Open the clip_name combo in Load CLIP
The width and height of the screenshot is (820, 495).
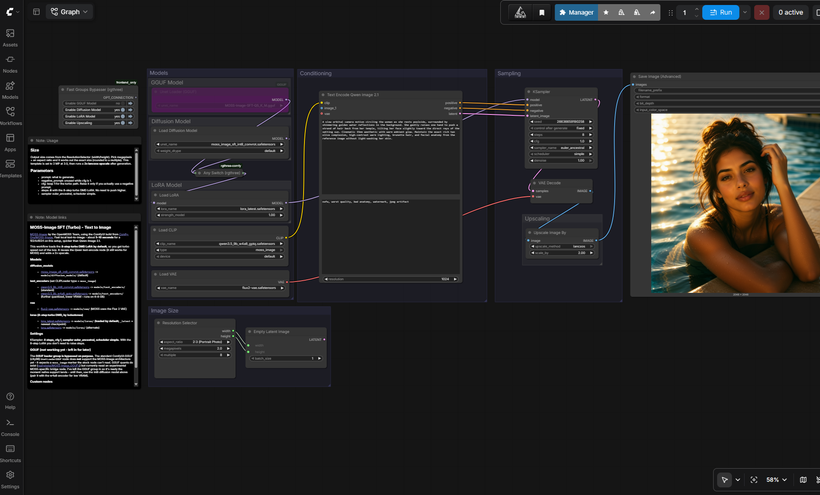pos(220,244)
